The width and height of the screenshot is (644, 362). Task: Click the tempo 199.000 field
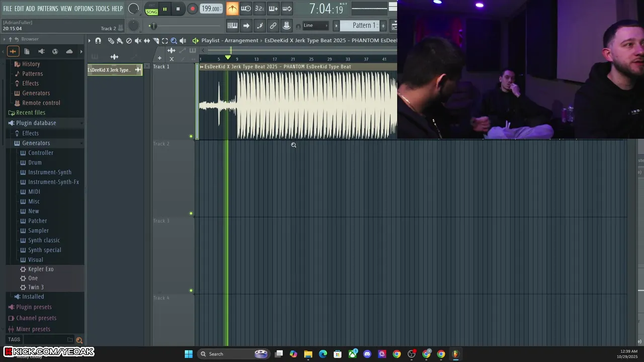pyautogui.click(x=210, y=9)
